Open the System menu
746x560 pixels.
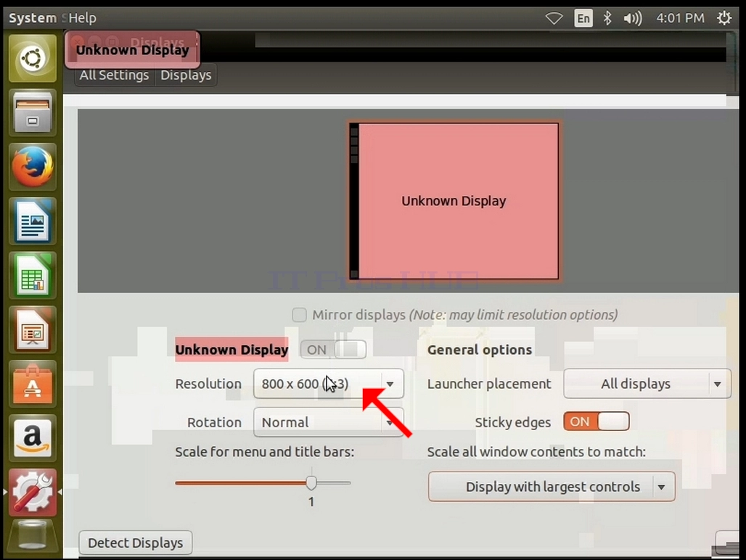tap(33, 18)
